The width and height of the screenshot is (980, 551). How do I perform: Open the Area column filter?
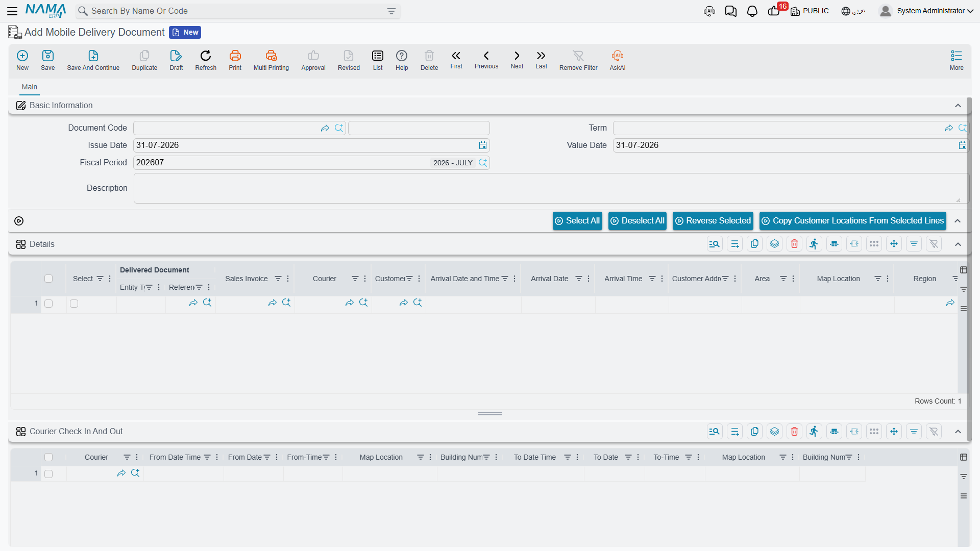(x=783, y=279)
